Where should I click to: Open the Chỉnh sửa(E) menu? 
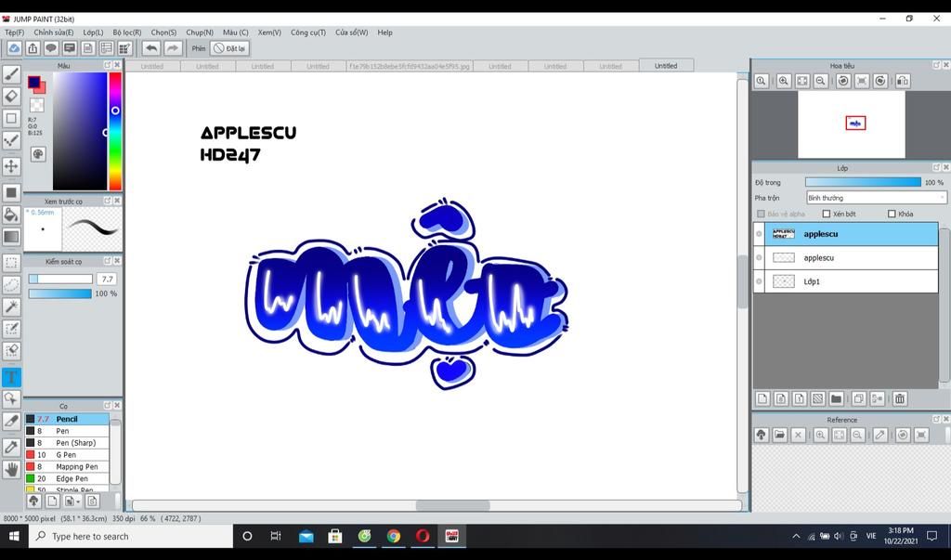click(53, 33)
